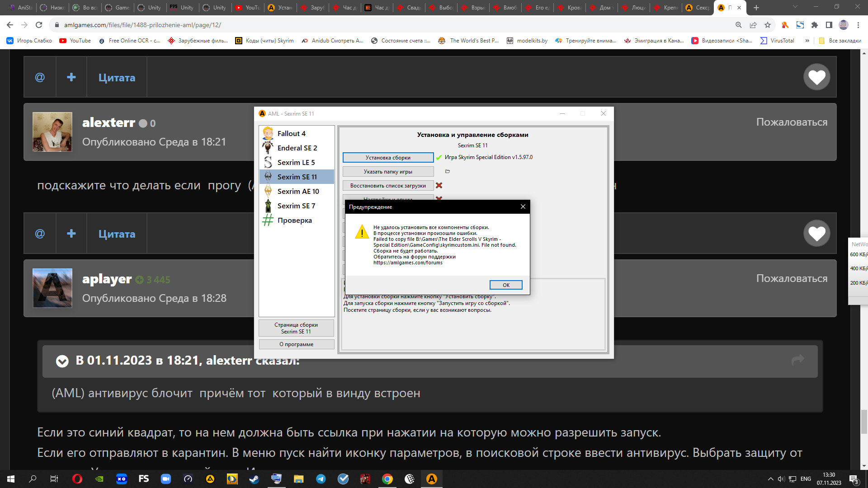Bookmark page with star icon in address bar

(x=768, y=25)
